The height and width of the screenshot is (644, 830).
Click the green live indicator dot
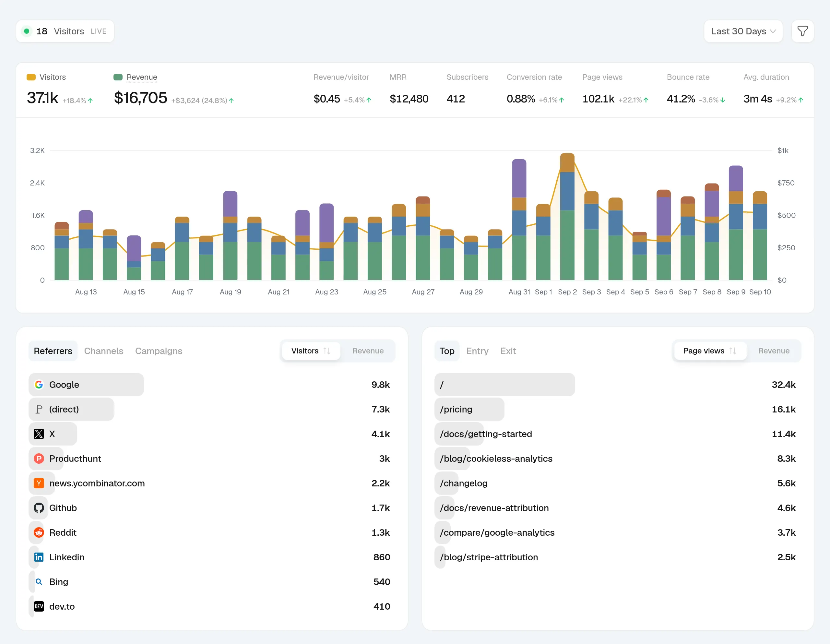point(27,31)
